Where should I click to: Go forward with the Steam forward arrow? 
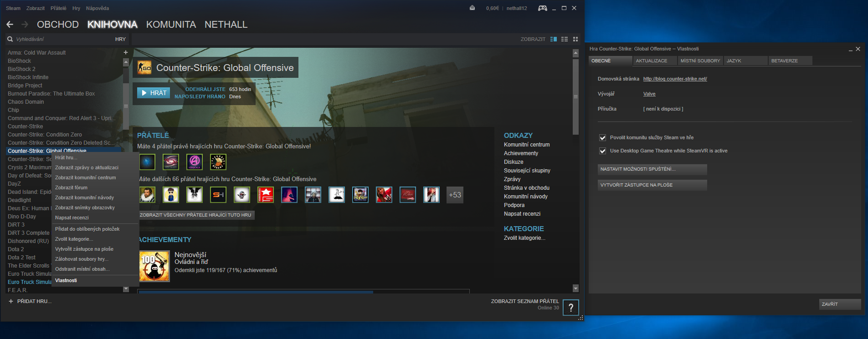pos(25,25)
